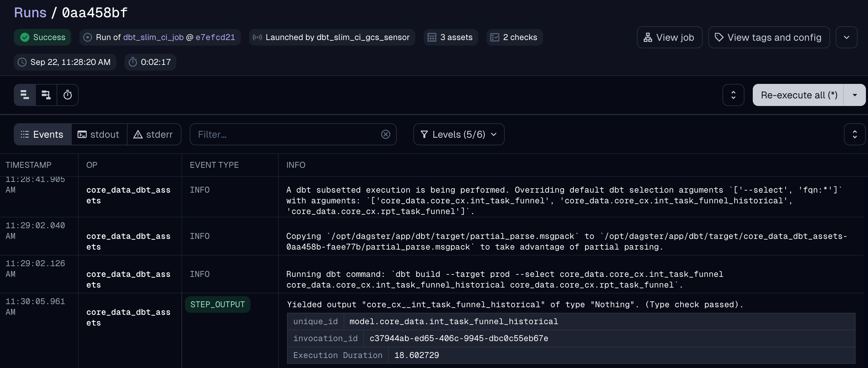Image resolution: width=868 pixels, height=368 pixels.
Task: Expand the header more-actions chevron dropdown
Action: pyautogui.click(x=846, y=37)
